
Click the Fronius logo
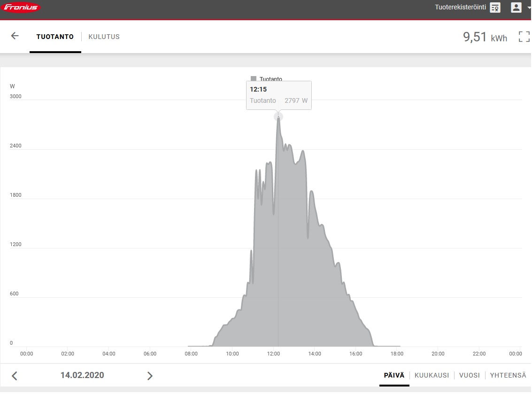[x=21, y=7]
